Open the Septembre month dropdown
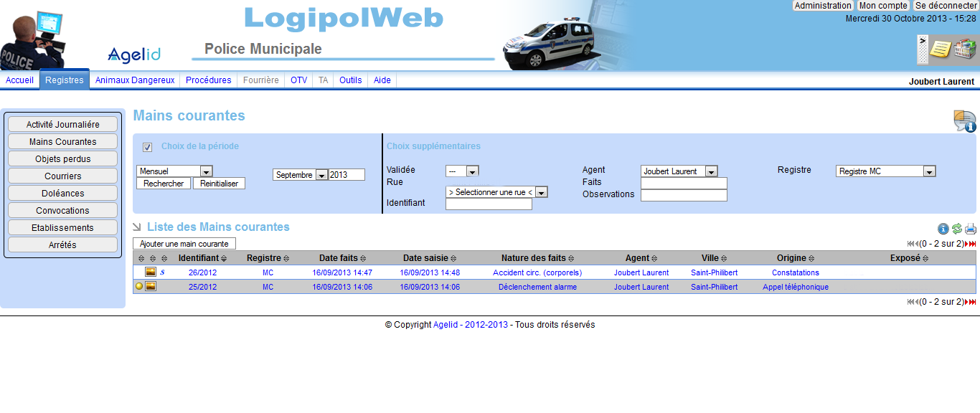Screen dimensions: 980x413 click(301, 175)
